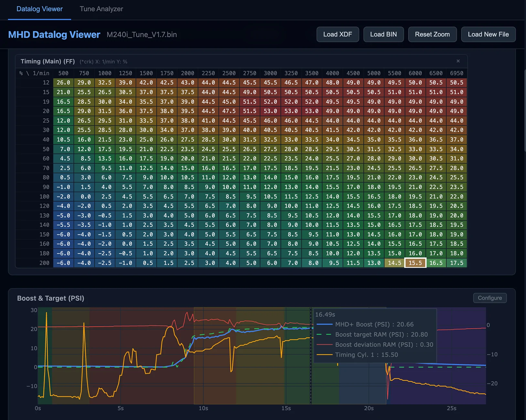526x420 pixels.
Task: Reset the chart zoom
Action: [x=432, y=34]
